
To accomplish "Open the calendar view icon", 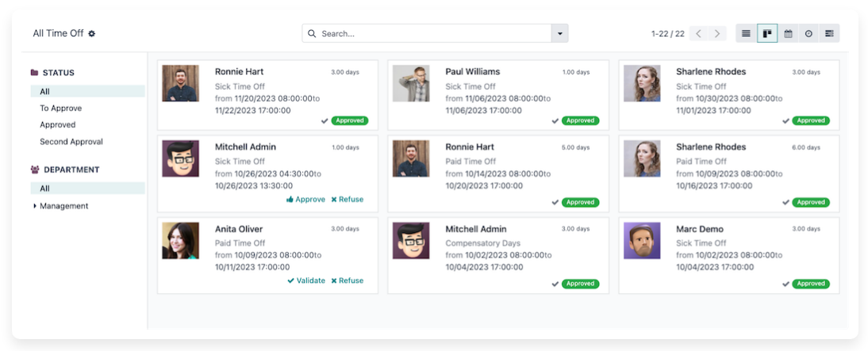I will (x=788, y=33).
